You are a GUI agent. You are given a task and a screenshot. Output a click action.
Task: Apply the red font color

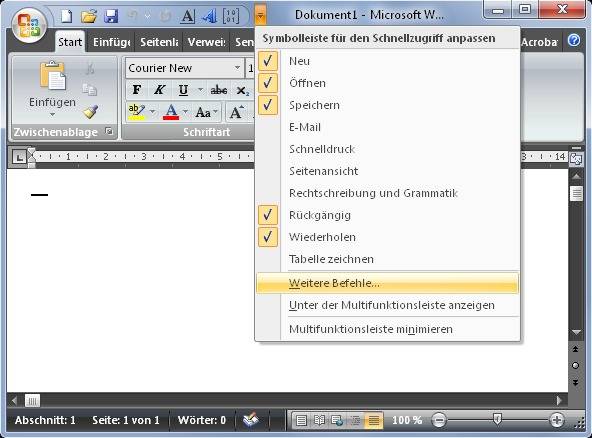point(171,112)
